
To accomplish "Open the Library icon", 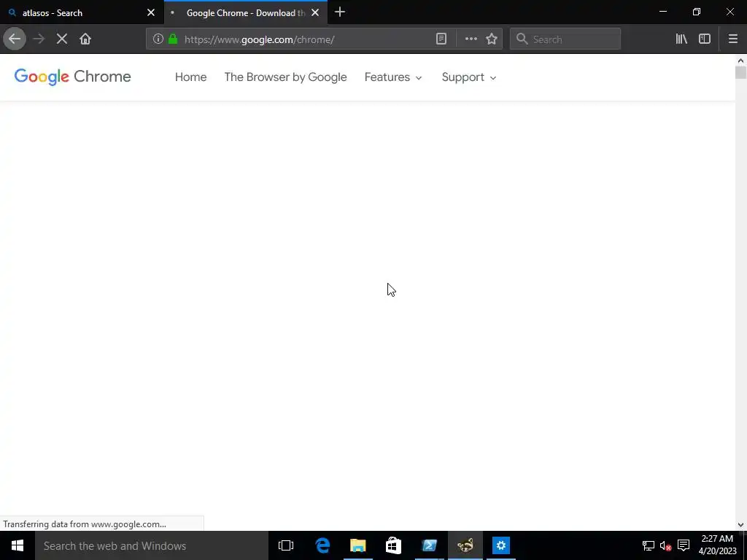I will point(681,39).
